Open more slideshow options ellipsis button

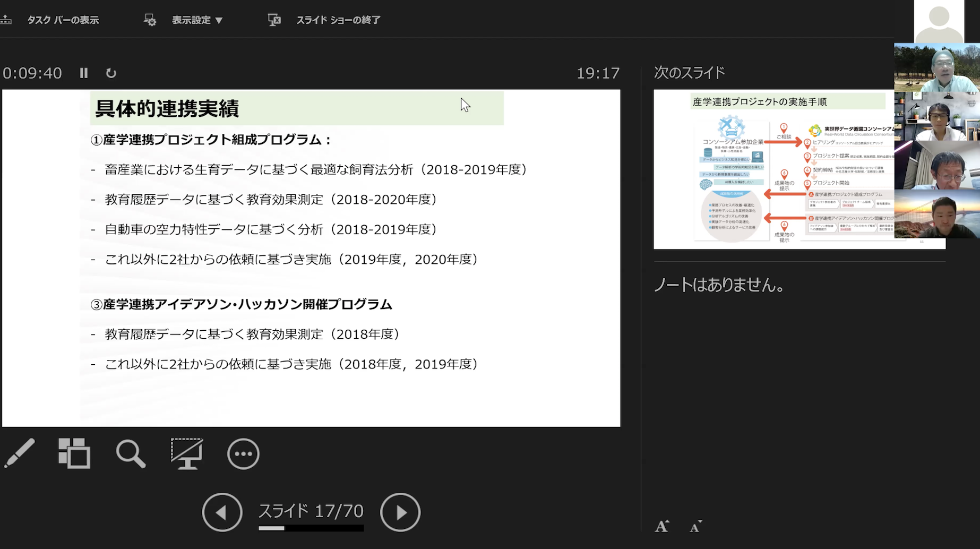(x=243, y=454)
